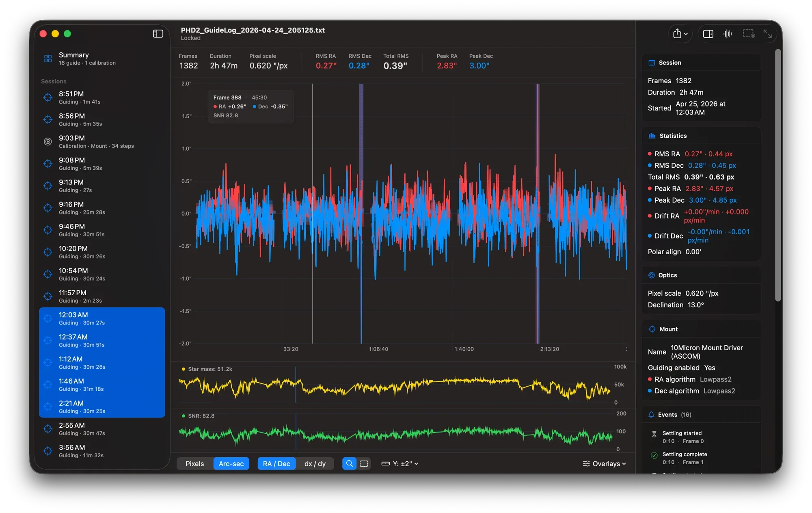Switch units to Pixels
812x513 pixels.
195,463
